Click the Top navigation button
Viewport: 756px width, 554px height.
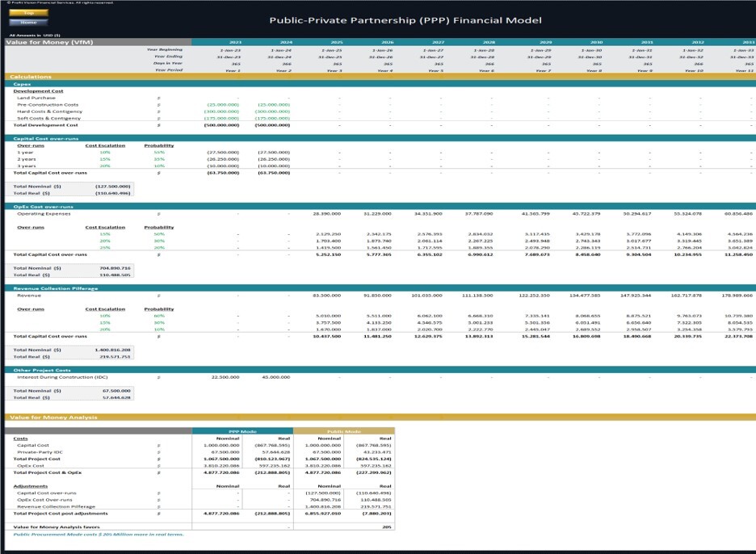coord(28,12)
